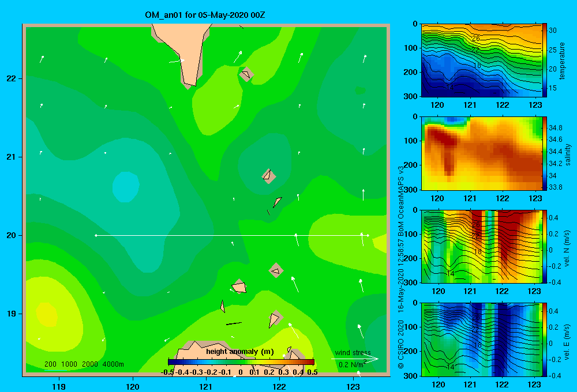Click the latitude 21 label on main map
Screen dimensions: 577x392
(12, 157)
